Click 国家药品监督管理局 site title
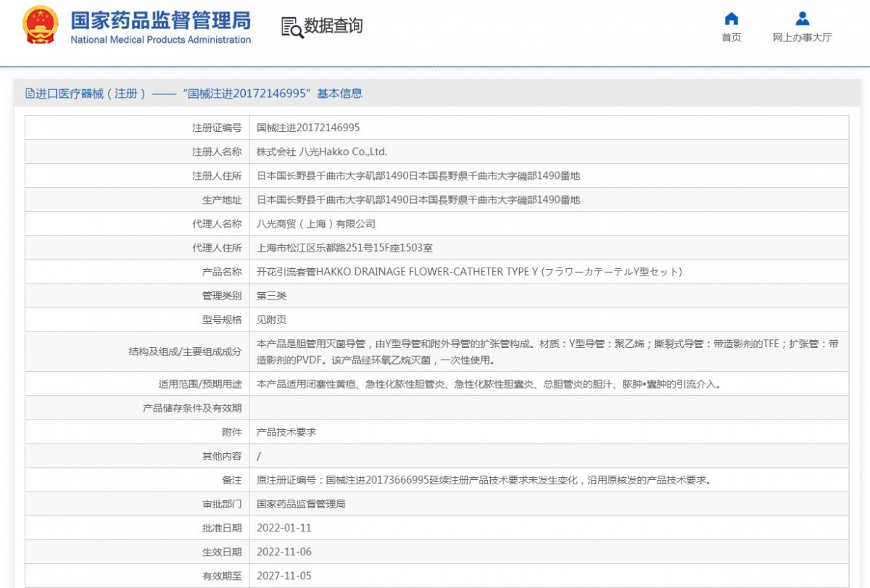870x588 pixels. click(160, 20)
